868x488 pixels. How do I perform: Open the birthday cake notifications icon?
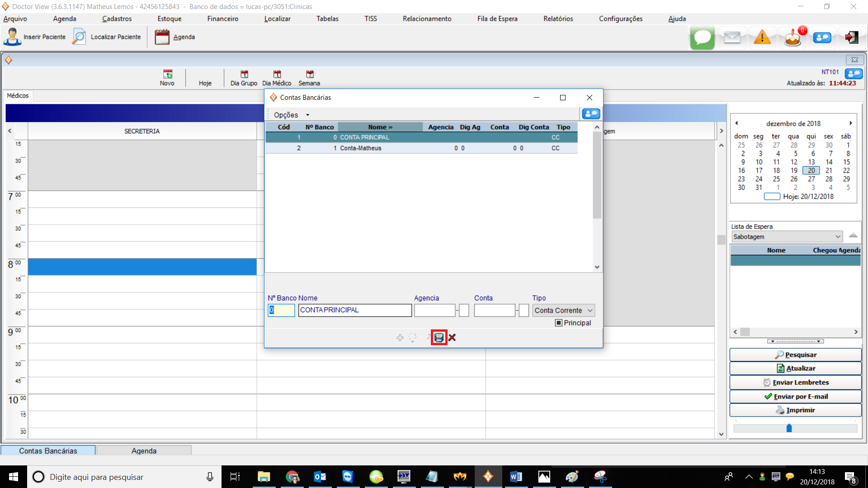tap(793, 38)
